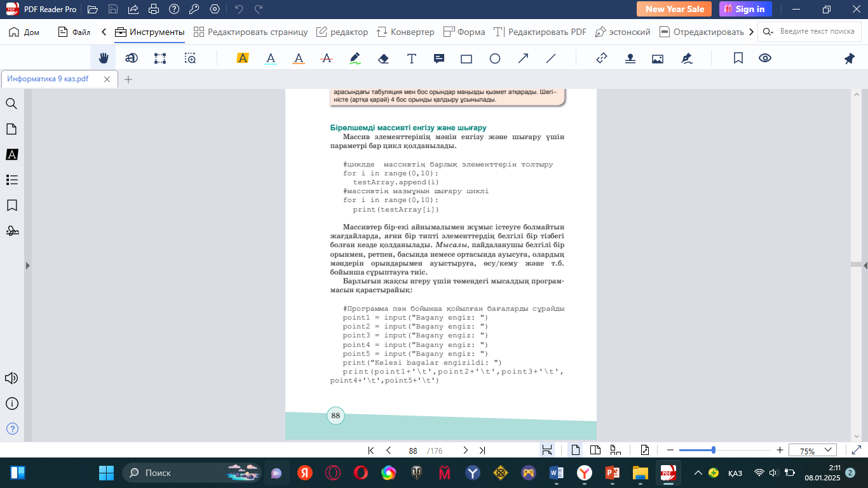868x488 pixels.
Task: Open the Bookmarks sidebar panel
Action: [x=11, y=205]
